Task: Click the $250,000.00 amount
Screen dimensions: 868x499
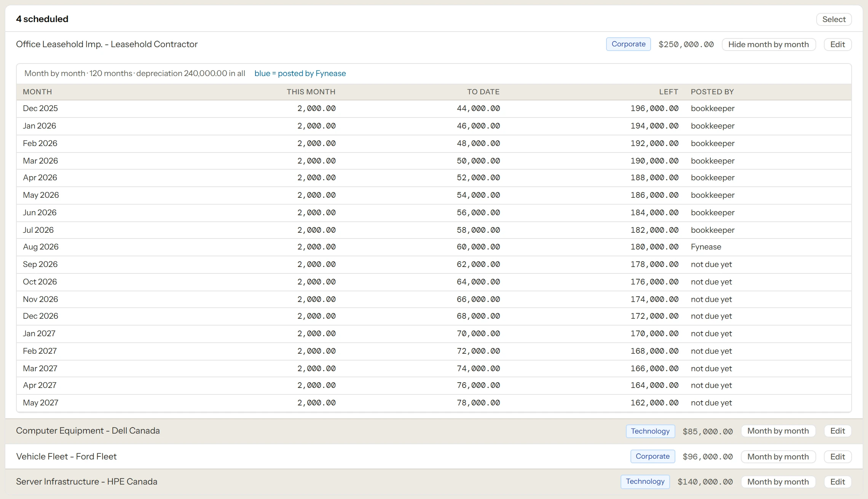Action: [x=686, y=44]
